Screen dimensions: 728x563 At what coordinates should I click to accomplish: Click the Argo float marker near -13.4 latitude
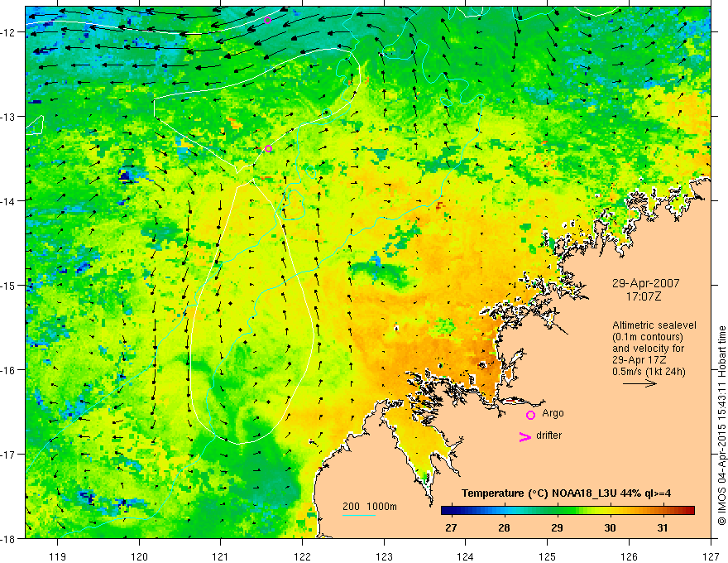(x=268, y=149)
